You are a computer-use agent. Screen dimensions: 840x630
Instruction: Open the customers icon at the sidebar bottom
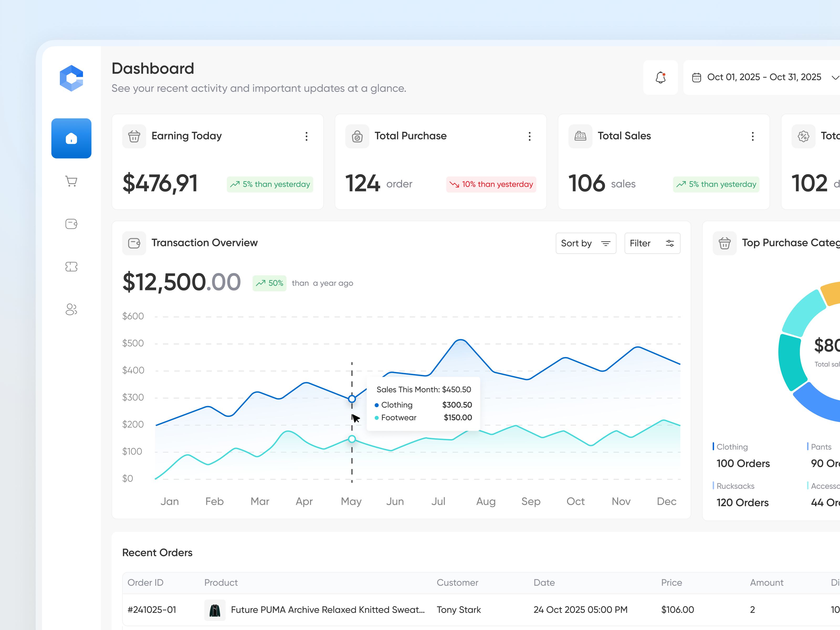point(71,309)
